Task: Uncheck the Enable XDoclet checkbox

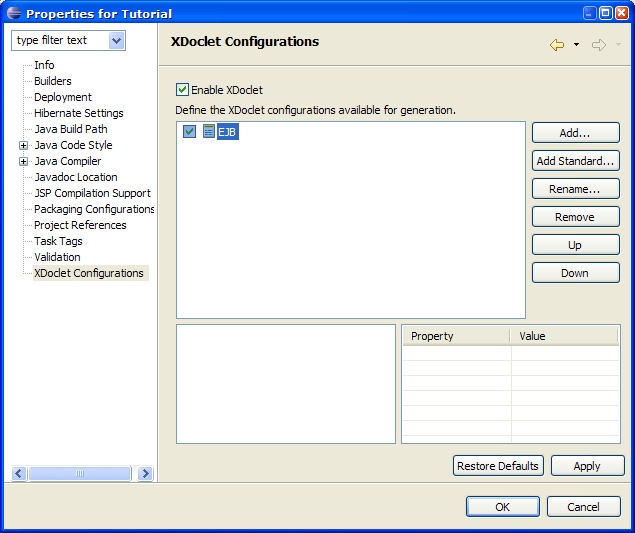Action: click(x=182, y=90)
